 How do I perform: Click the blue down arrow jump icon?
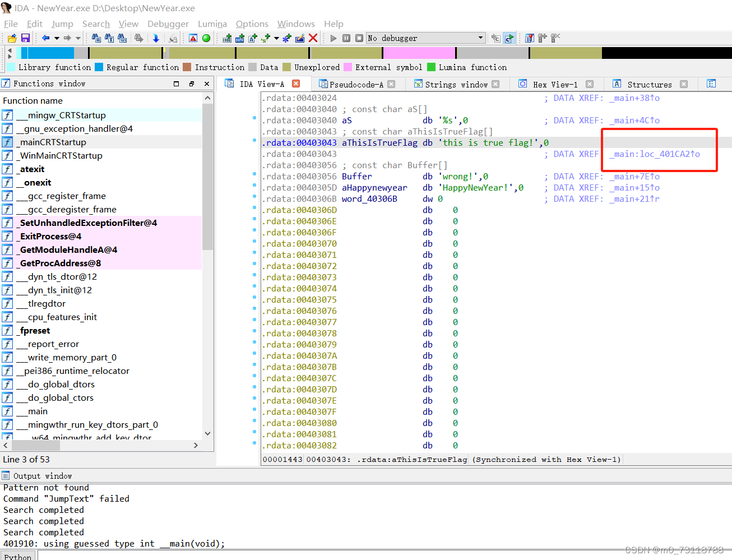[x=156, y=38]
